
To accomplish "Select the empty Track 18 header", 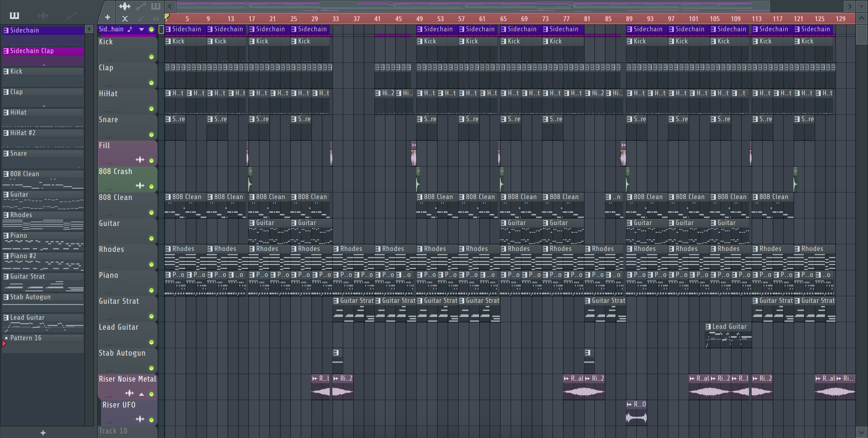I will pos(127,431).
